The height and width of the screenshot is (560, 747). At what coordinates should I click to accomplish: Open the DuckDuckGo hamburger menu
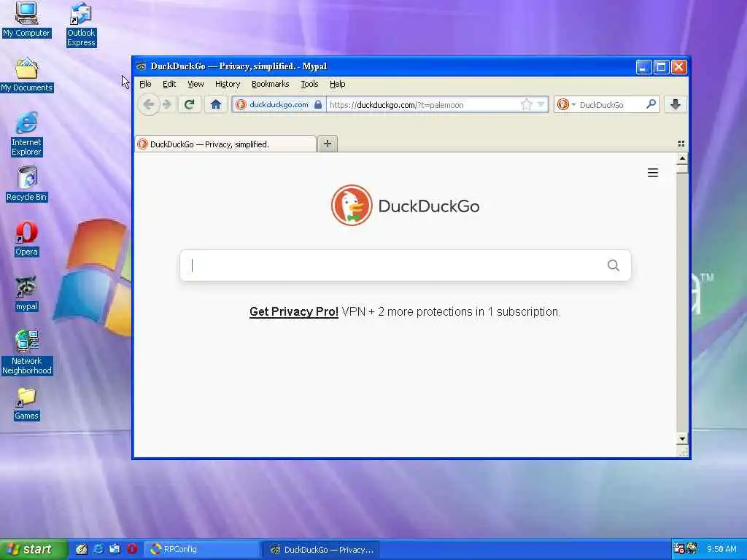coord(653,173)
